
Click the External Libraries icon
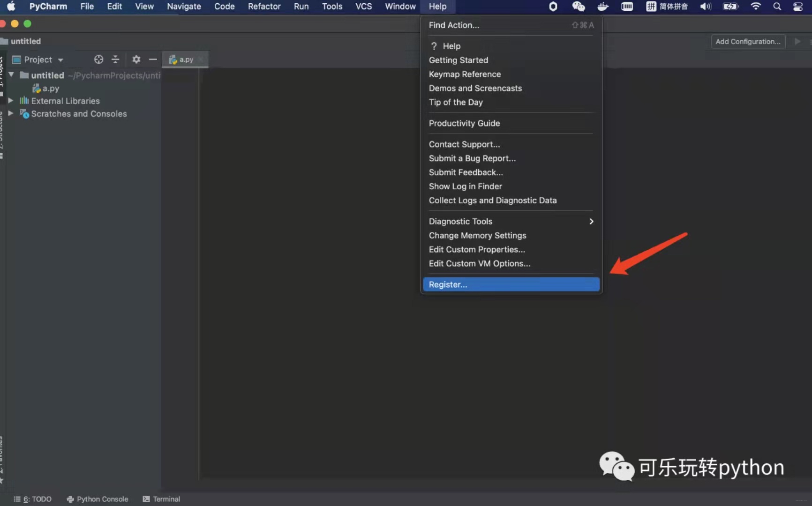click(x=24, y=101)
